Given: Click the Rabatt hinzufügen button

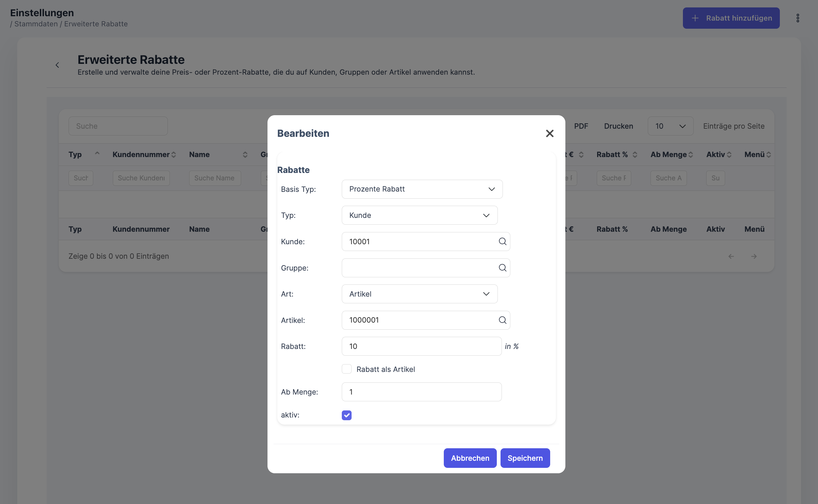Looking at the screenshot, I should pyautogui.click(x=731, y=18).
